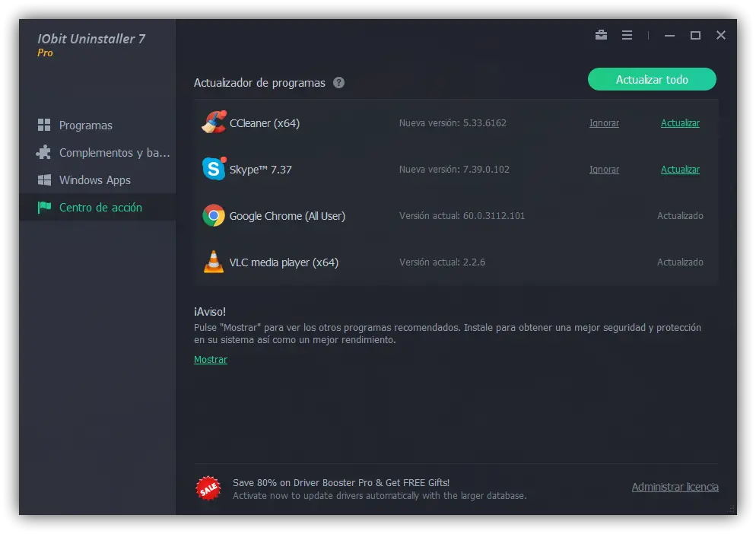Screen dimensions: 756x534
Task: Click the Skype app icon
Action: pos(214,169)
